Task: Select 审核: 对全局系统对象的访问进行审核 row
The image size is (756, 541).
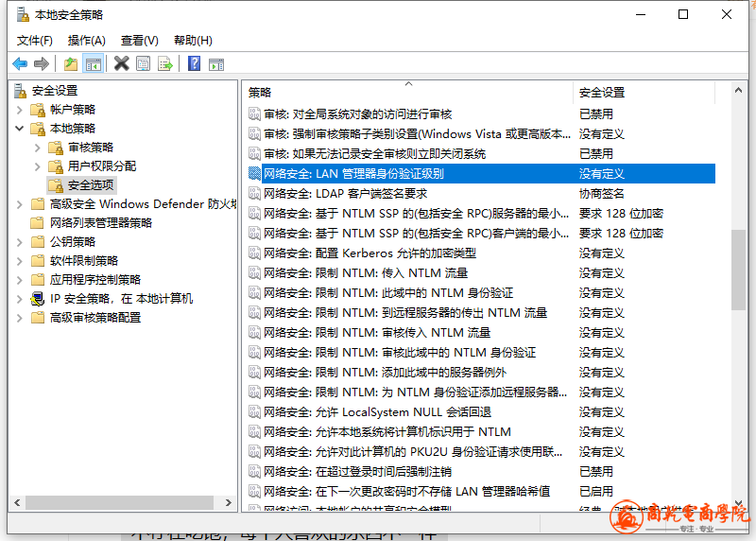Action: 482,114
